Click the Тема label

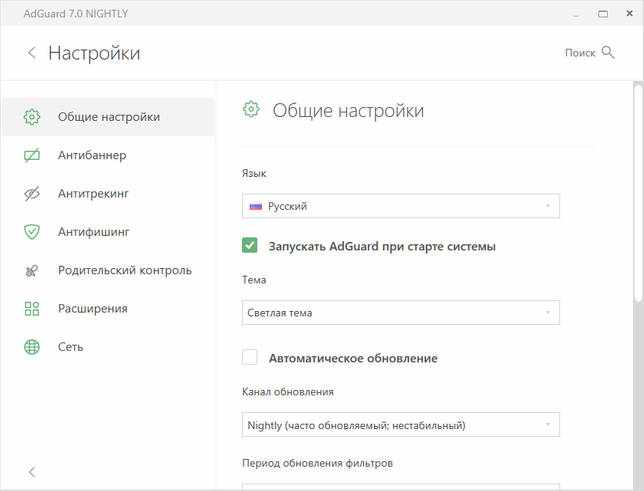pos(254,280)
